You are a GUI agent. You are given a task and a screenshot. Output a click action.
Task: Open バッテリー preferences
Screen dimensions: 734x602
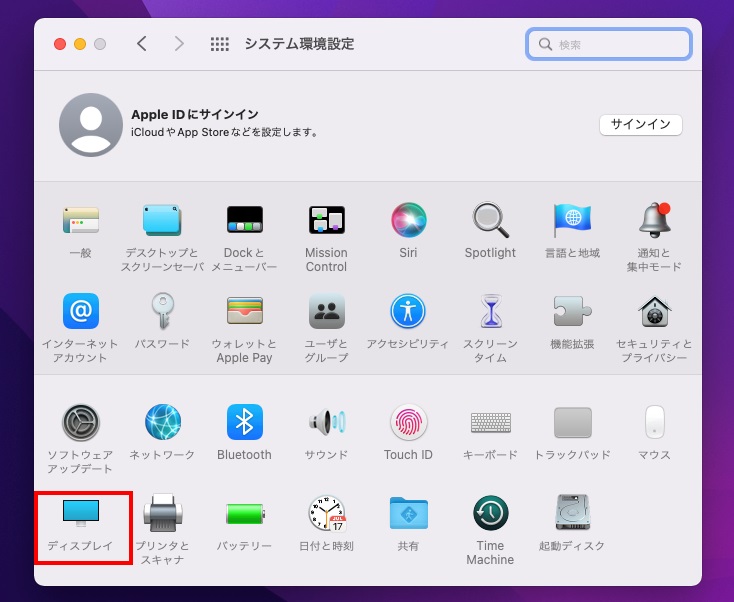click(x=245, y=514)
